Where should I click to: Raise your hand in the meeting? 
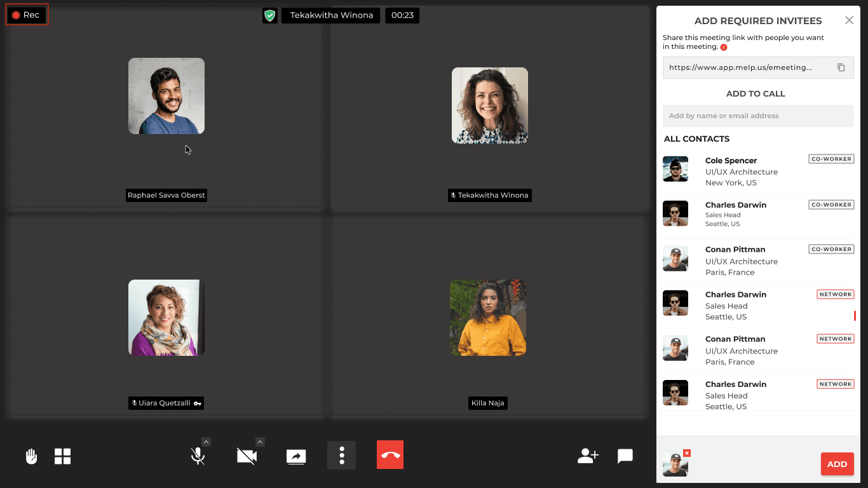click(x=31, y=456)
